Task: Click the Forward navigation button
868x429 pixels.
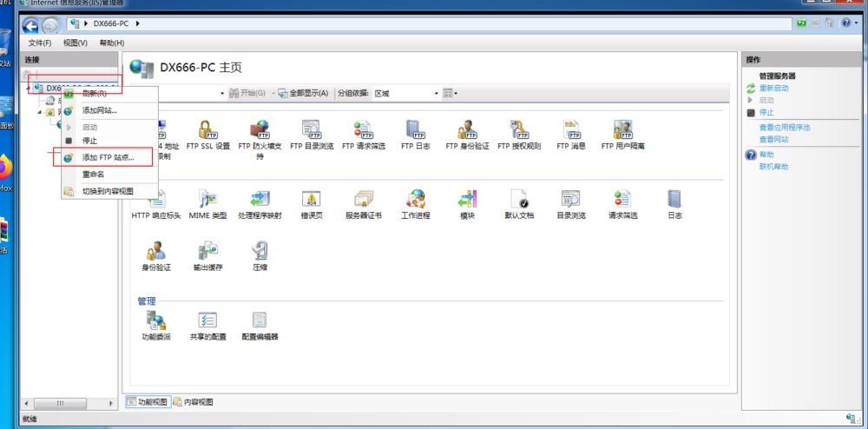Action: click(49, 25)
